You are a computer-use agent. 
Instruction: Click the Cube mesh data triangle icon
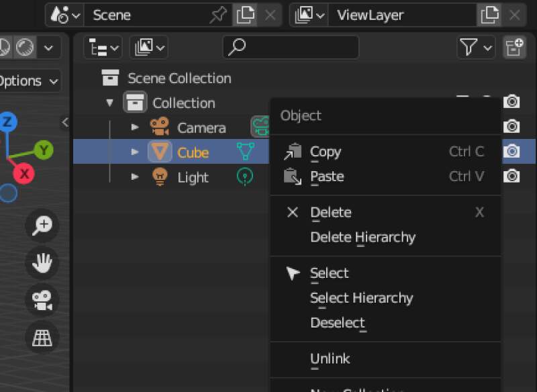click(x=246, y=152)
